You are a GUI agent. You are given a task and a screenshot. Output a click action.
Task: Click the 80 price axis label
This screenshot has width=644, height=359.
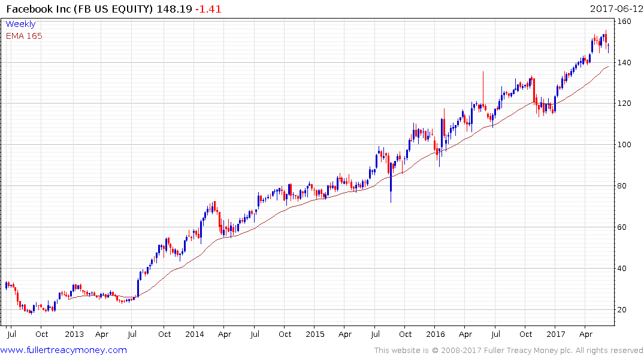tap(622, 186)
